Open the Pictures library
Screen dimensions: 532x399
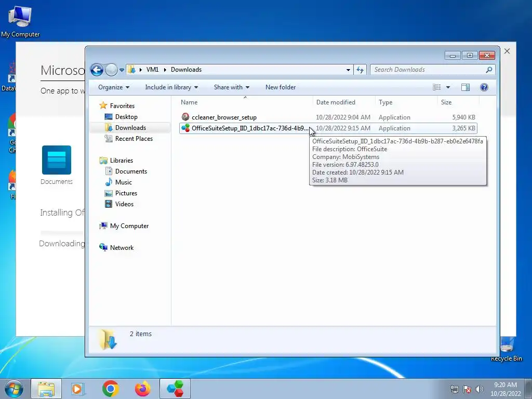click(x=126, y=193)
